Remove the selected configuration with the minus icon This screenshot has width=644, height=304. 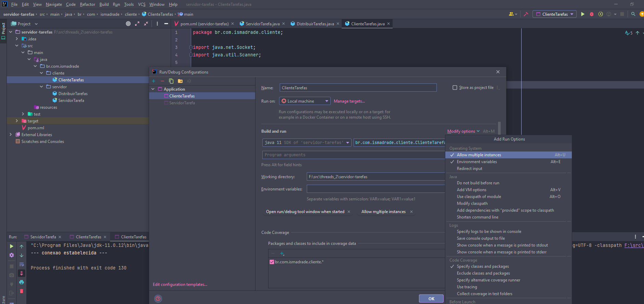(x=162, y=81)
